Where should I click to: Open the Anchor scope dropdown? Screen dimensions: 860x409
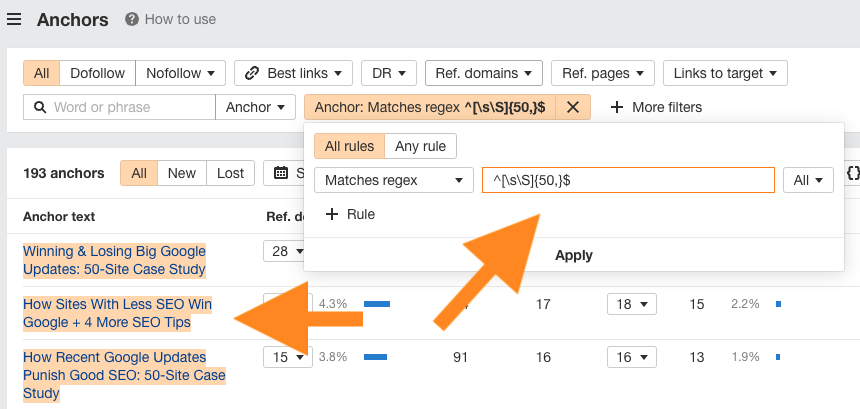click(256, 107)
